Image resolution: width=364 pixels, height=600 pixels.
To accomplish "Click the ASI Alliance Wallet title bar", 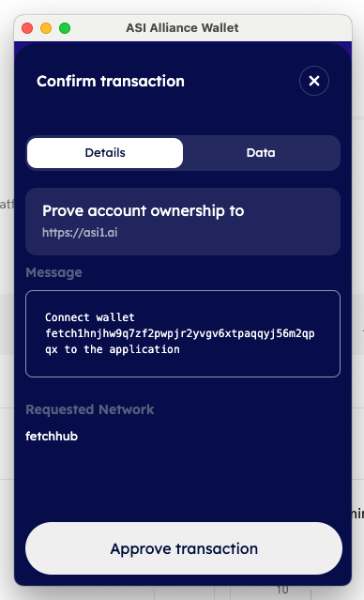I will pyautogui.click(x=182, y=28).
